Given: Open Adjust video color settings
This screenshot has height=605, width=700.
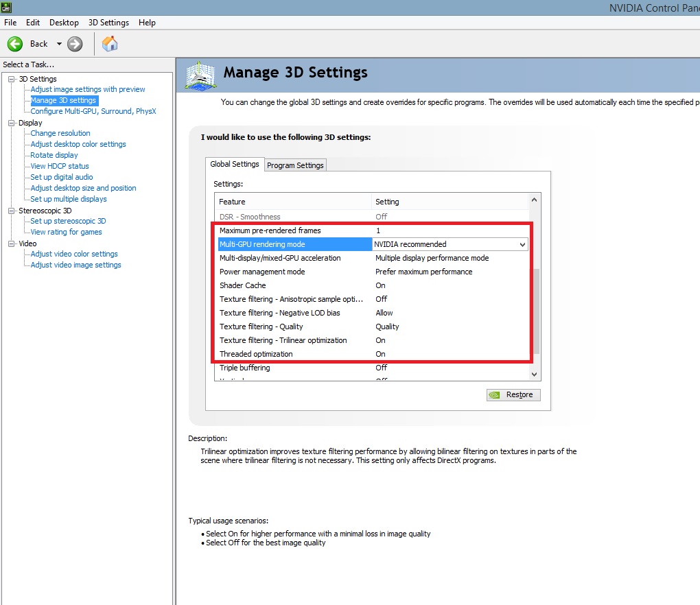Looking at the screenshot, I should coord(74,254).
